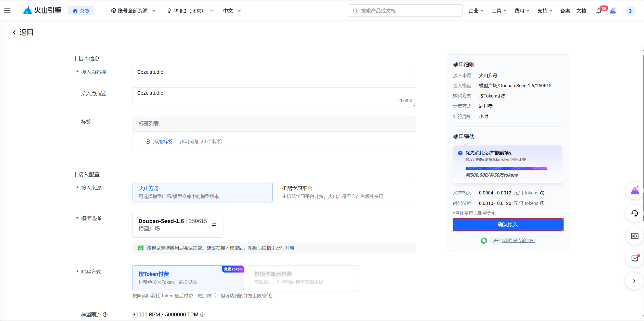
Task: Open the 中文 language dropdown
Action: pyautogui.click(x=231, y=10)
